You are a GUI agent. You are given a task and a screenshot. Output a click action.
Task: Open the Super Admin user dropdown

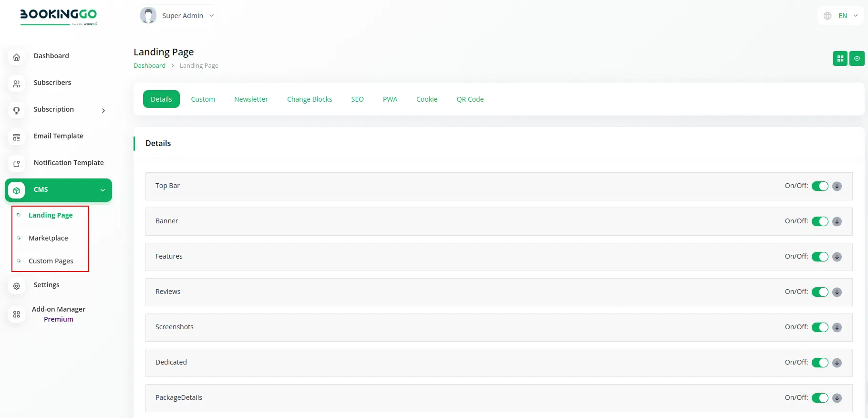tap(179, 16)
